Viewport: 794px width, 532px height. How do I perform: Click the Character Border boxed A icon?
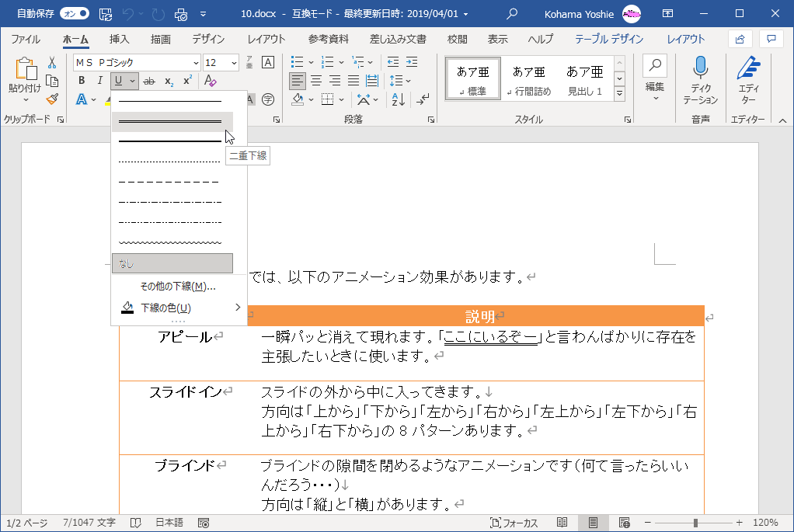pos(268,62)
